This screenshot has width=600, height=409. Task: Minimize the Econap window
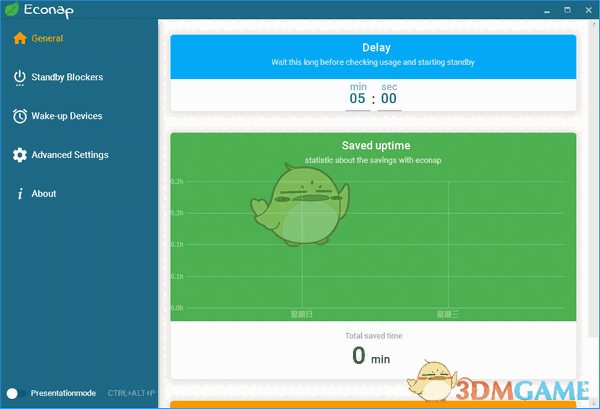click(547, 11)
